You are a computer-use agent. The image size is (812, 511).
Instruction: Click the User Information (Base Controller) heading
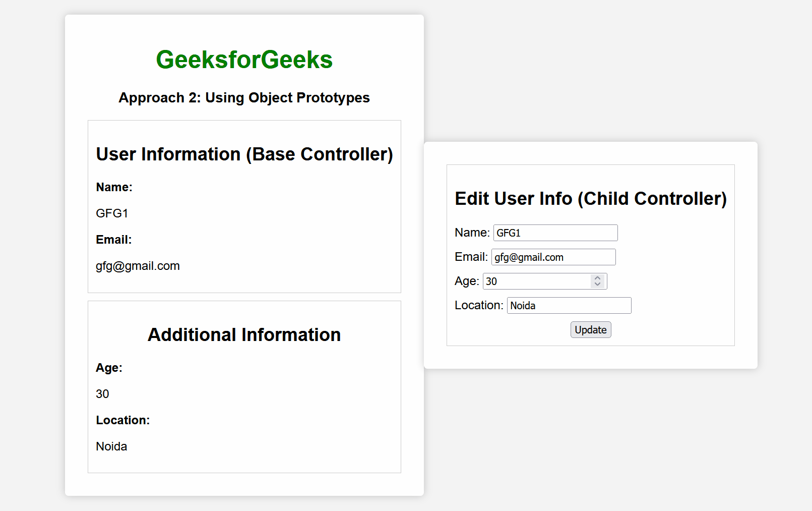point(244,154)
